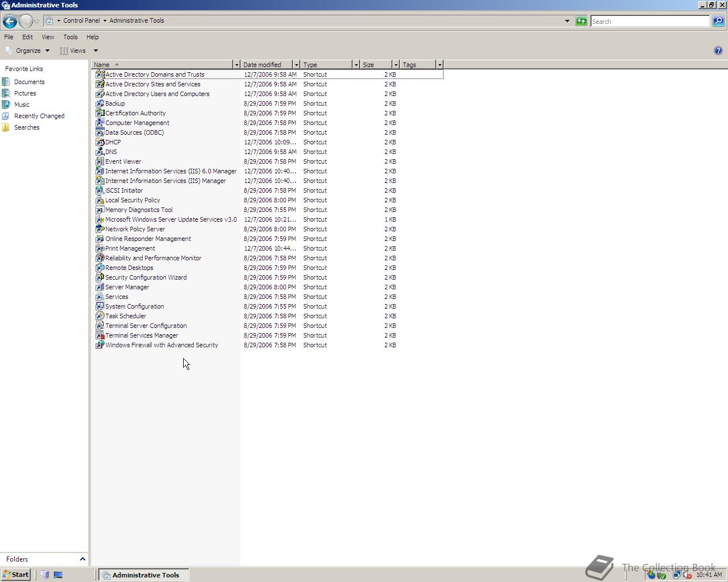This screenshot has height=582, width=728.
Task: Click the Data Sources (ODBC) icon
Action: click(100, 132)
